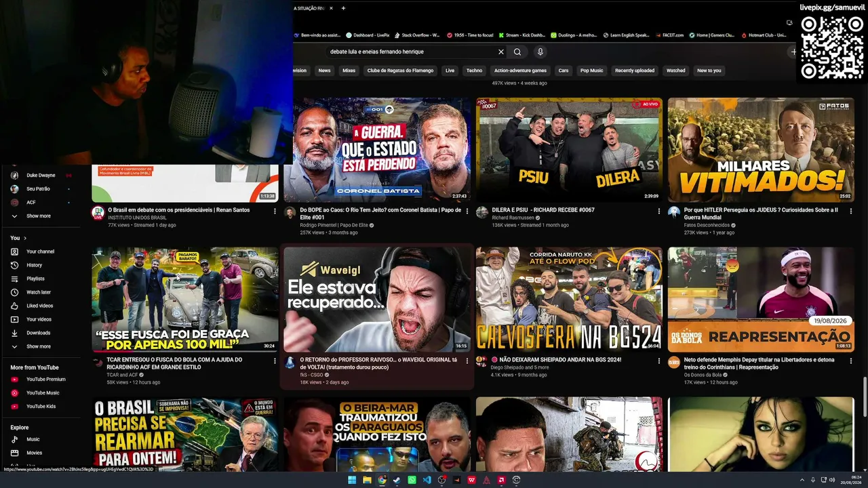
Task: Filter by Action-adventure games
Action: 520,70
